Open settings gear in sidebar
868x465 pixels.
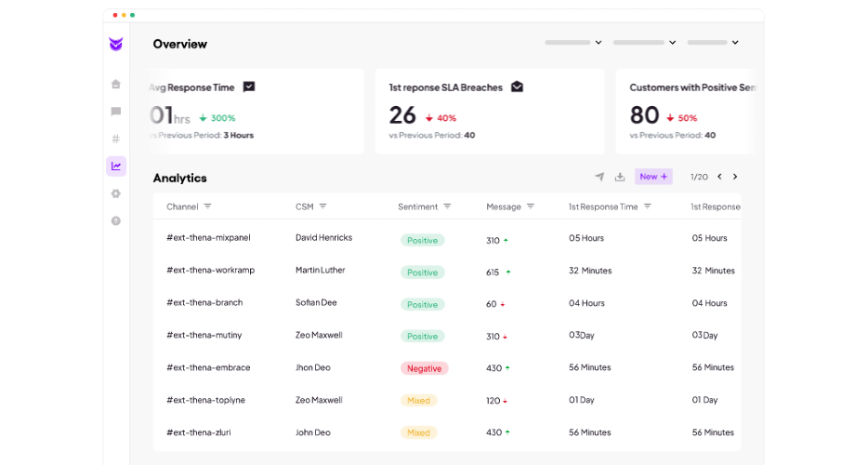(x=115, y=193)
